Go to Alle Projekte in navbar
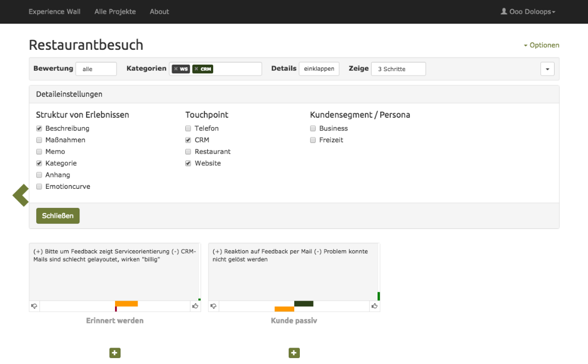Viewport: 588px width, 364px height. (x=115, y=11)
